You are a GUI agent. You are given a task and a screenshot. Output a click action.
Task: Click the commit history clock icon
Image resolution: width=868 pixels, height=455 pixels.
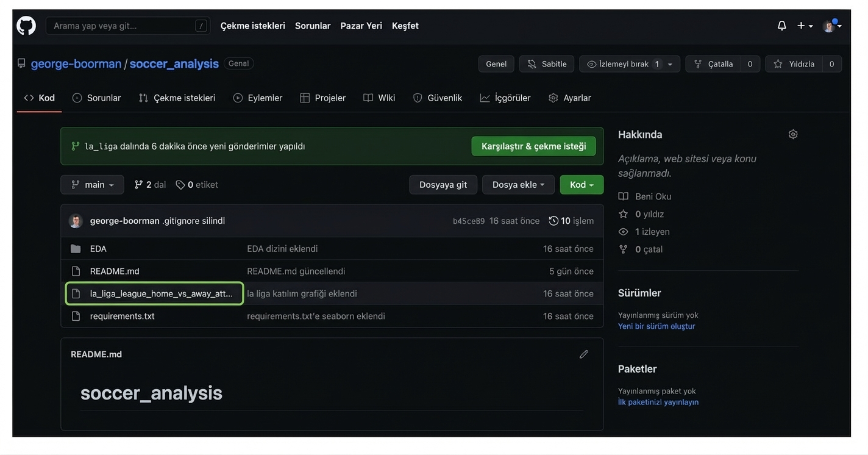point(553,221)
